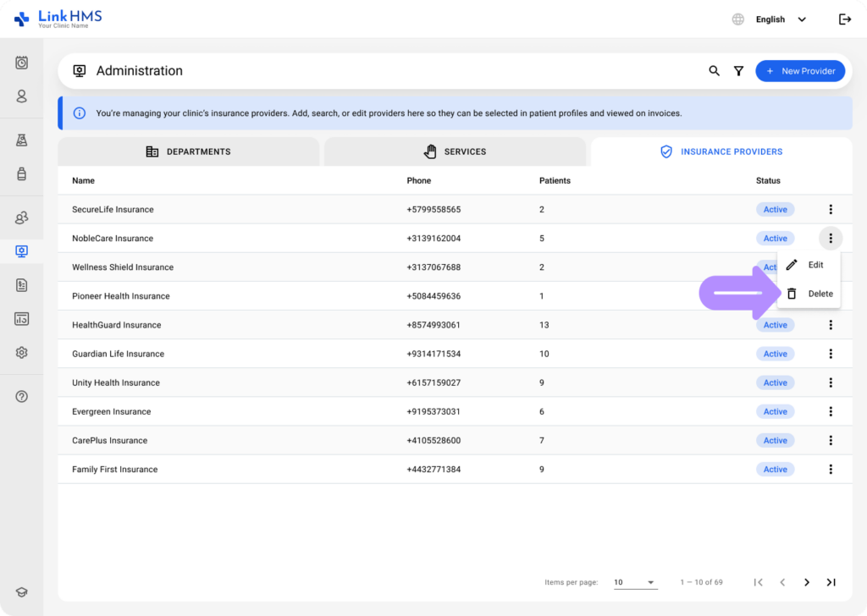Expand the English language dropdown
867x616 pixels.
[781, 19]
